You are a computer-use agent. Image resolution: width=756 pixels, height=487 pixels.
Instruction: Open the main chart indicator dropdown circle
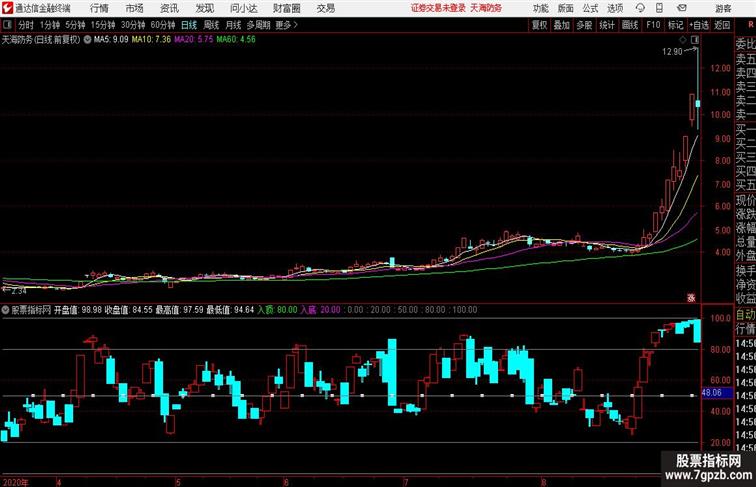87,40
